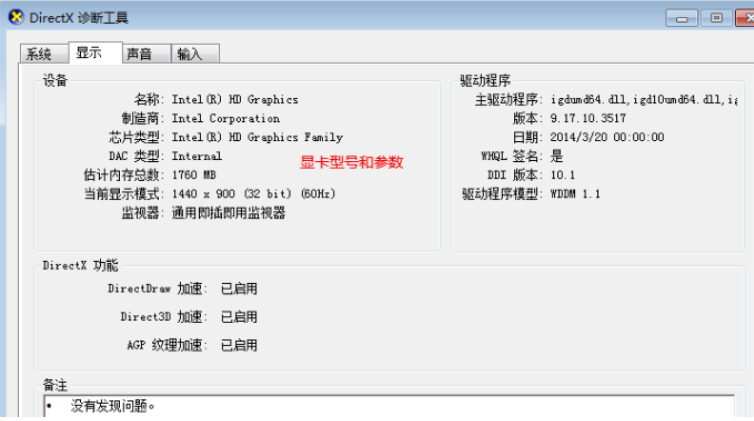Maximize the DirectX diagnostic tool window

(717, 17)
